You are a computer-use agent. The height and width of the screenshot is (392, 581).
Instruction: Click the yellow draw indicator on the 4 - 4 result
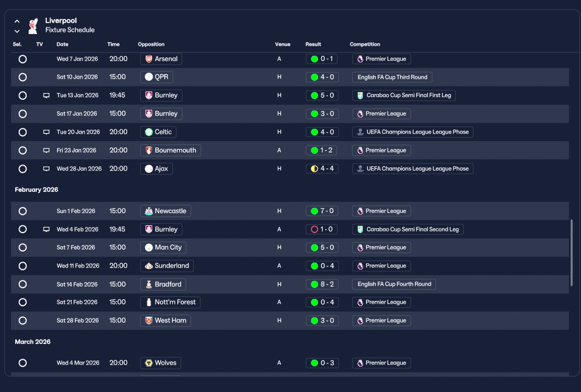point(314,169)
